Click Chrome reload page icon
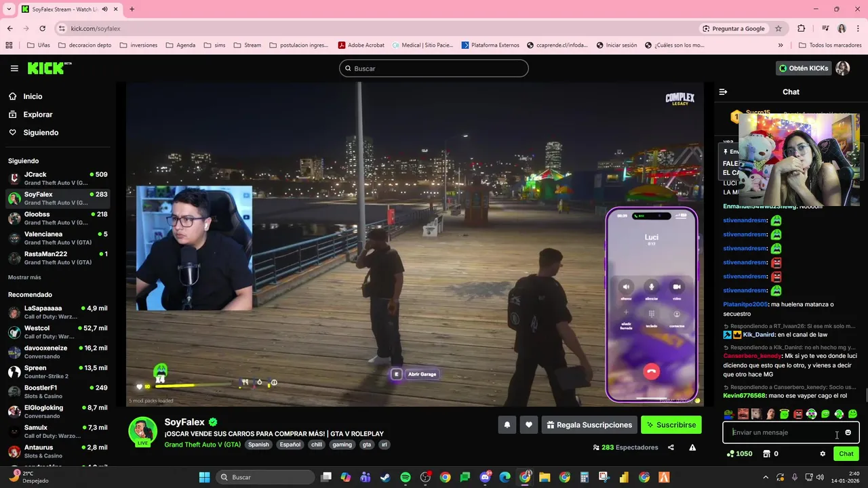 tap(43, 28)
